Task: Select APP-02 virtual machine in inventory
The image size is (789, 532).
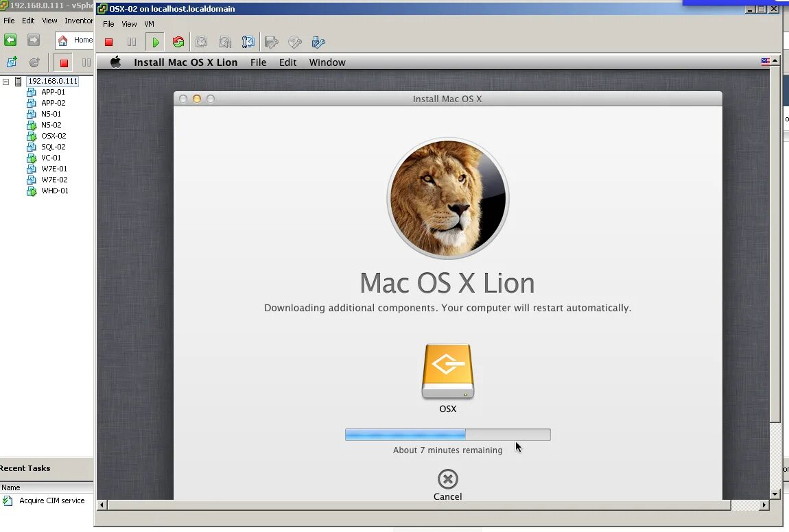Action: point(54,103)
